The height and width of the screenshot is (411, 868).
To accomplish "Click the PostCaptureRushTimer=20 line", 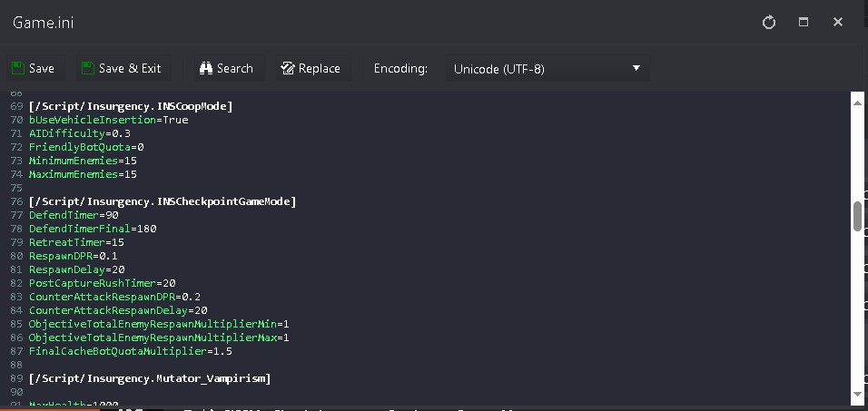I will click(x=103, y=283).
